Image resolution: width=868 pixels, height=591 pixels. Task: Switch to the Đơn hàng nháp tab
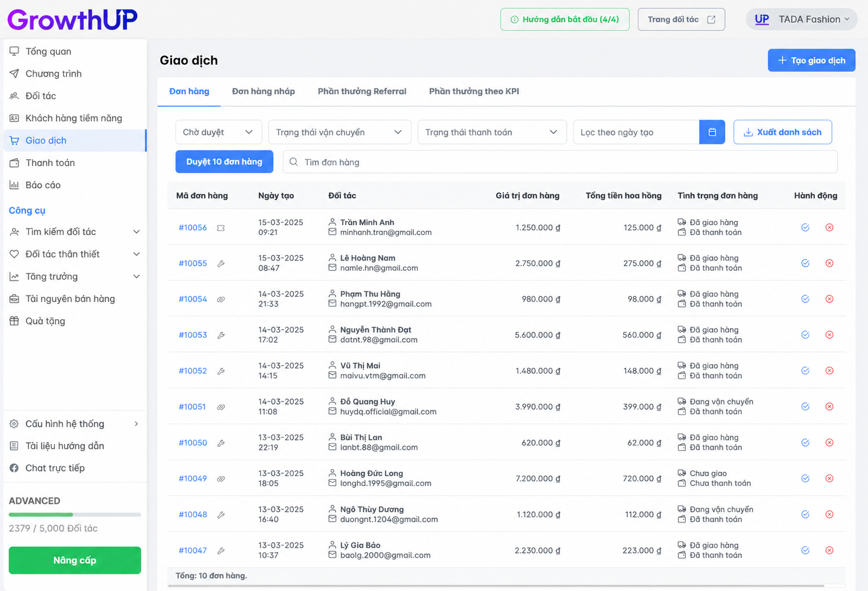pyautogui.click(x=263, y=91)
